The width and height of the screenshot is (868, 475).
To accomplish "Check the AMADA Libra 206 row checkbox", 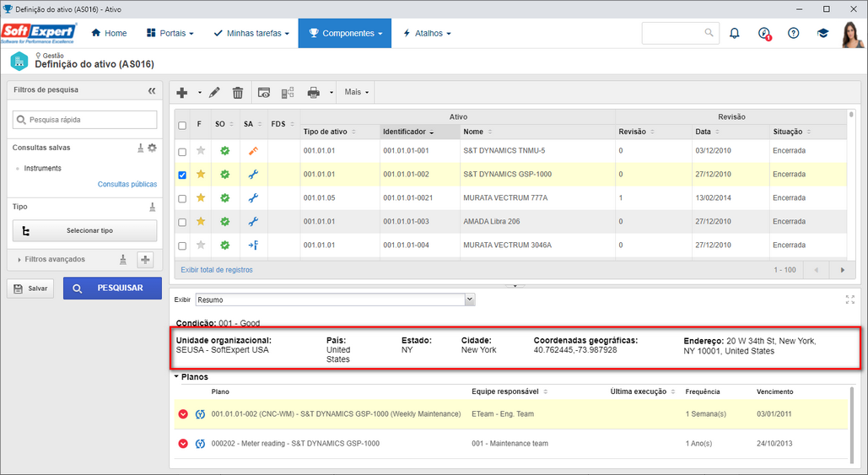I will pos(182,222).
